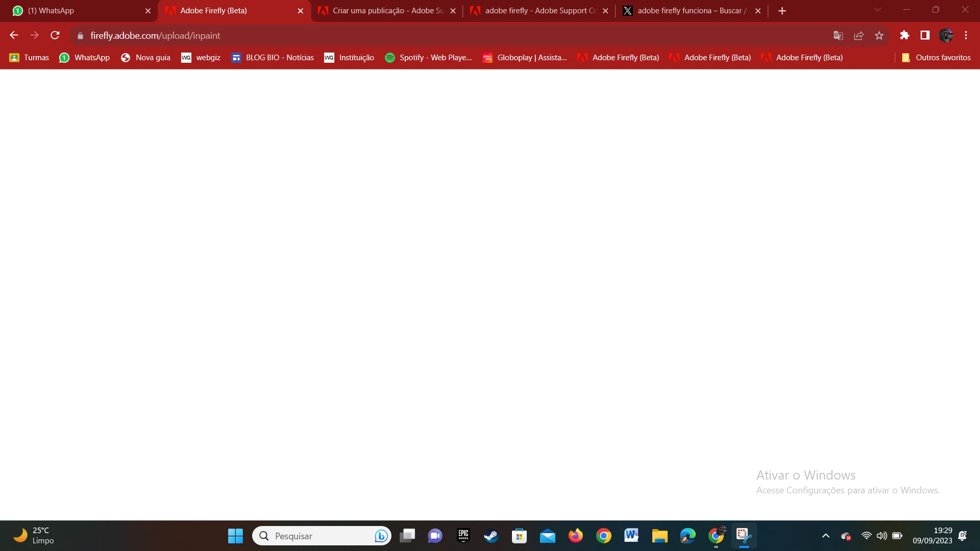Viewport: 980px width, 551px height.
Task: Open the Extensions puzzle icon
Action: [904, 35]
